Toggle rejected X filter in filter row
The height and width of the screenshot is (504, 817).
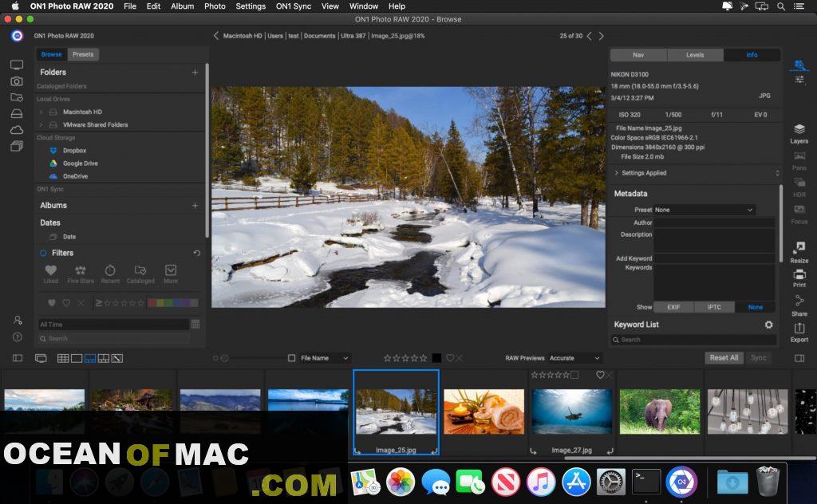click(x=81, y=302)
